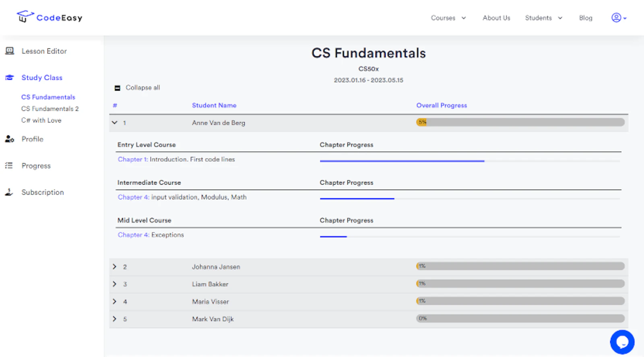
Task: Click Anne Van de Berg's overall progress bar
Action: tap(520, 122)
